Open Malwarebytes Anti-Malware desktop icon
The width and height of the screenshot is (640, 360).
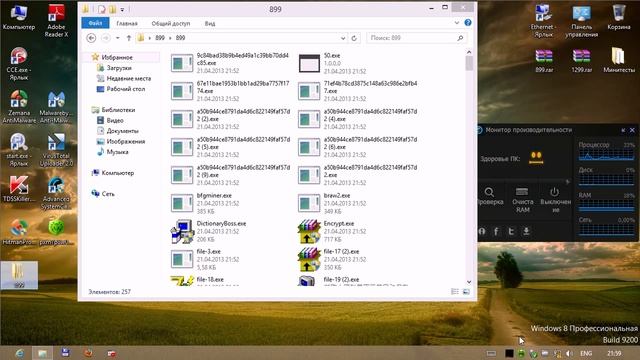[x=56, y=107]
